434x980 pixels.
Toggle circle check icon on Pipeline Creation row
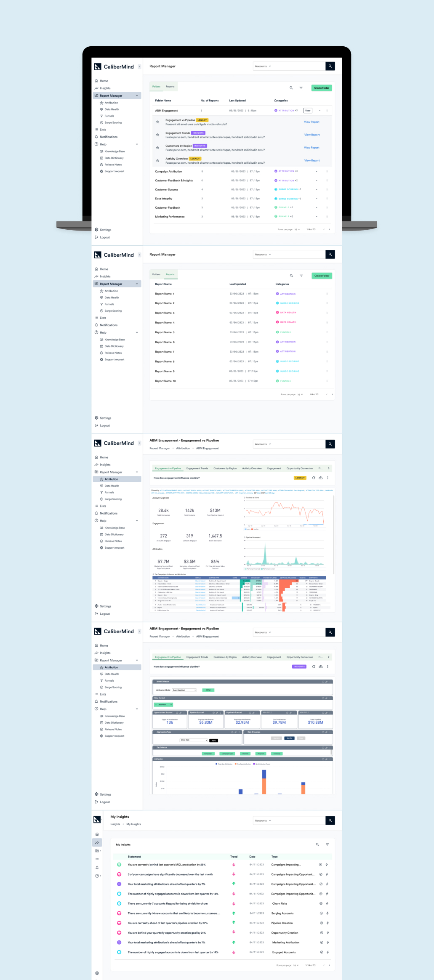point(321,923)
